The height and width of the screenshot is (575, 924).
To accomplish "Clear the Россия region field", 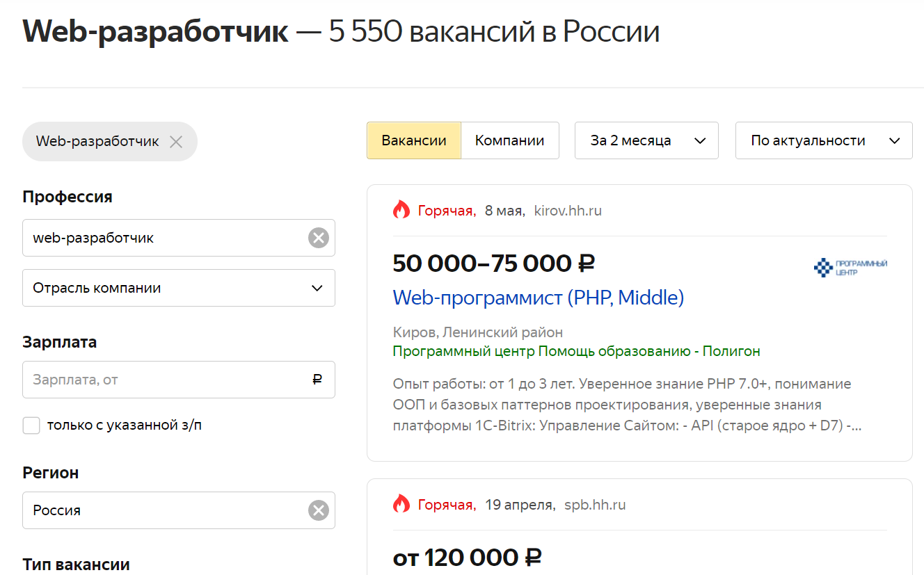I will tap(318, 511).
